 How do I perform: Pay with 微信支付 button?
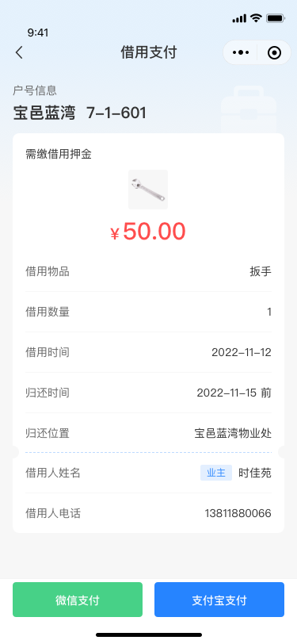click(78, 600)
